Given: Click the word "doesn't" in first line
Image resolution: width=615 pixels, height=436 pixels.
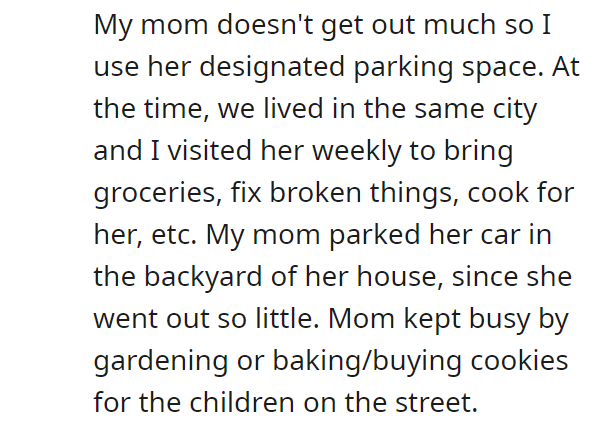Looking at the screenshot, I should point(265,25).
